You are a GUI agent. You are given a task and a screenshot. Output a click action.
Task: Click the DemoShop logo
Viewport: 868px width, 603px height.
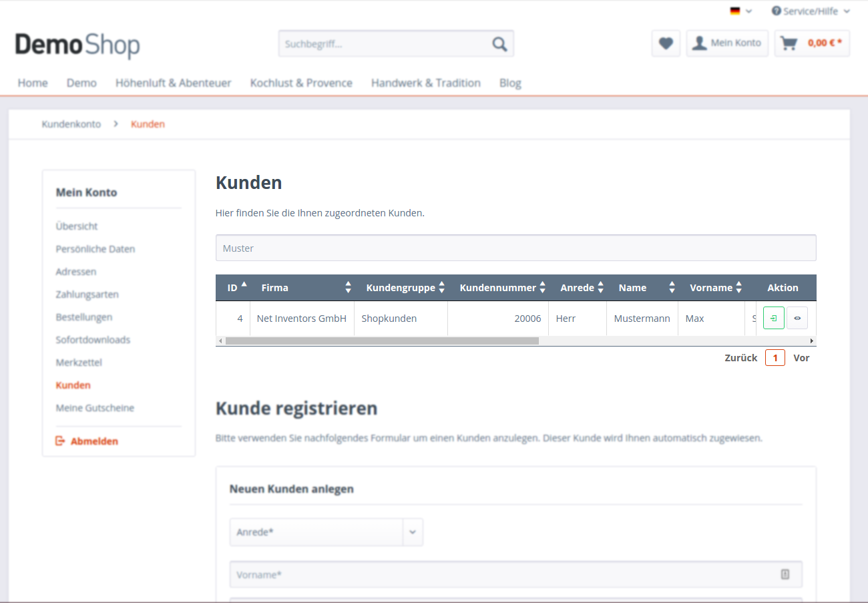point(77,45)
